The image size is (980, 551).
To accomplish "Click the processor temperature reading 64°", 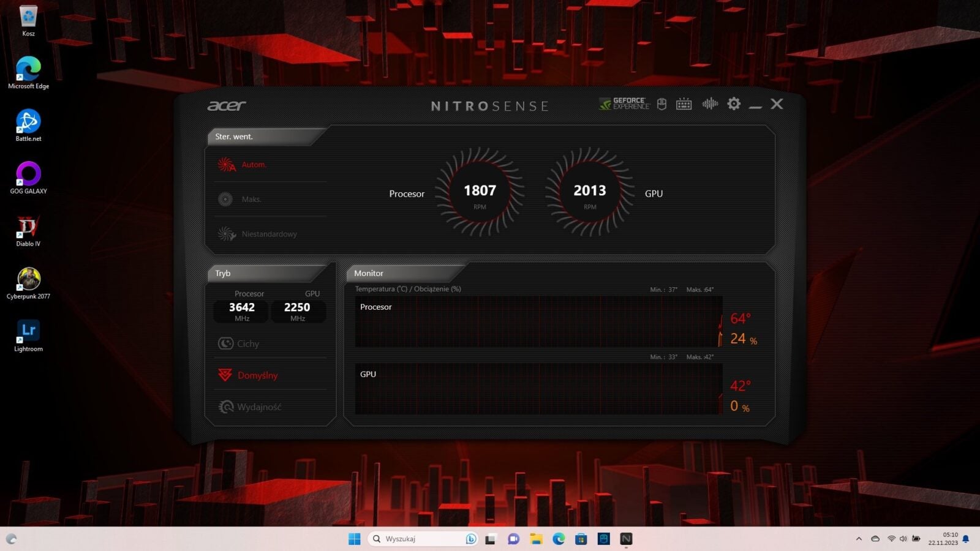I will pyautogui.click(x=741, y=318).
